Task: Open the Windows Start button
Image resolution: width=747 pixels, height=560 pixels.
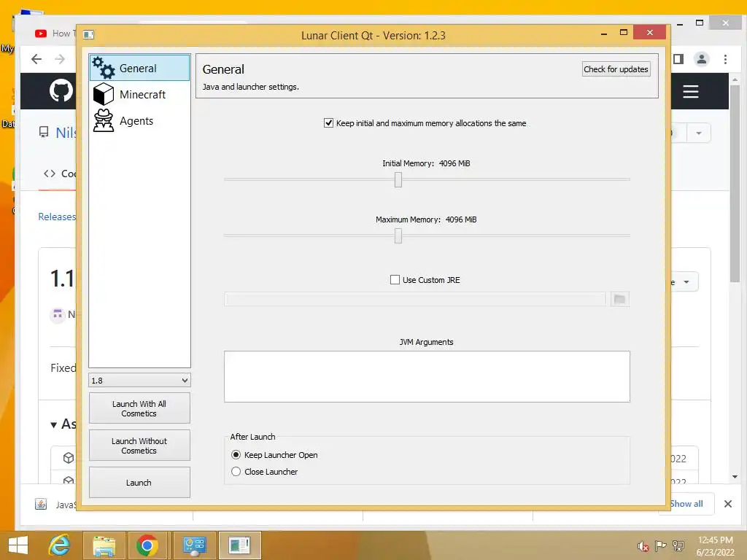Action: point(18,545)
